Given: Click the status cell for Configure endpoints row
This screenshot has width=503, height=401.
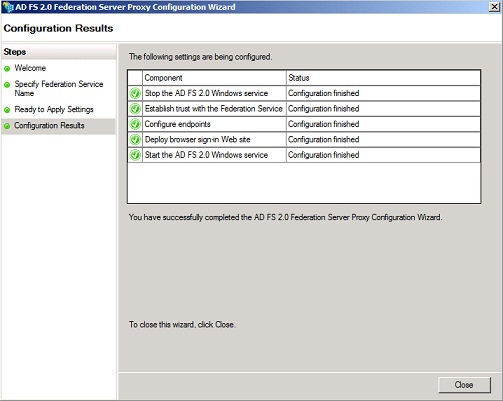Looking at the screenshot, I should (383, 124).
